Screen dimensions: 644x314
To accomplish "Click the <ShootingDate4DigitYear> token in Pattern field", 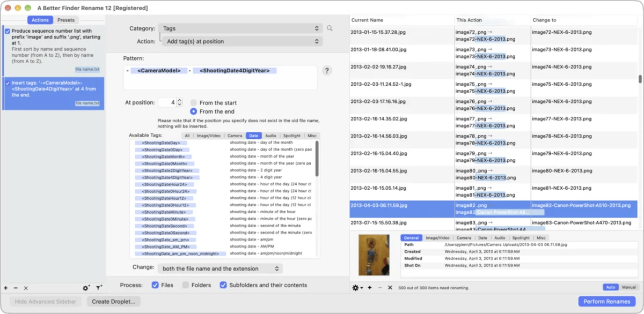I will coord(235,71).
